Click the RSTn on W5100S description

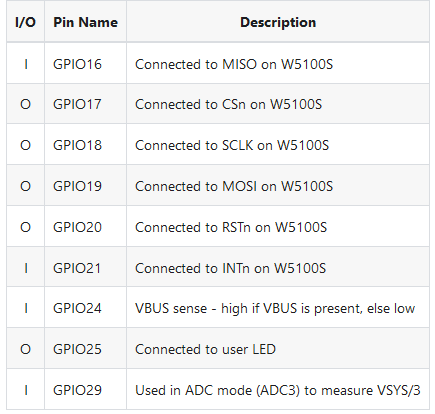point(231,227)
